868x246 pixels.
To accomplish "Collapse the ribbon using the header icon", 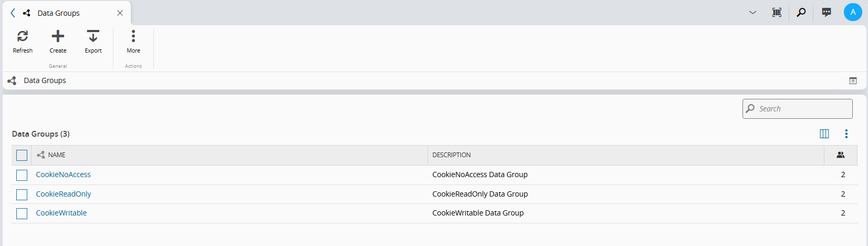I will click(x=853, y=80).
